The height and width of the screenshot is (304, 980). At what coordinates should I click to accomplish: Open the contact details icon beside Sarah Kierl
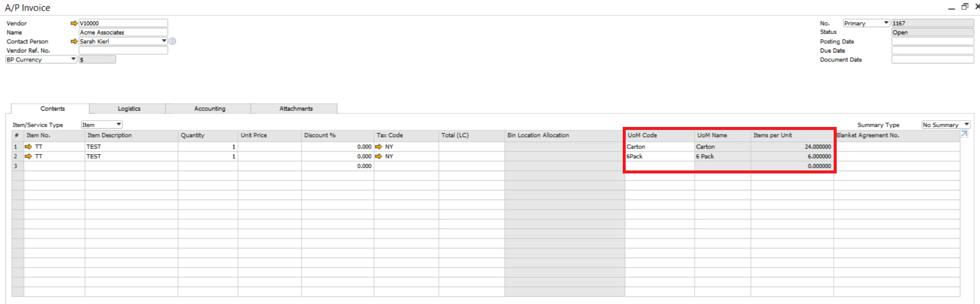172,41
